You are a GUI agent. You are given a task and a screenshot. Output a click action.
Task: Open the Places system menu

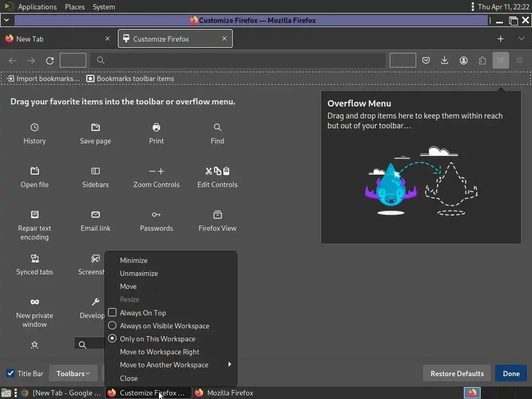75,7
